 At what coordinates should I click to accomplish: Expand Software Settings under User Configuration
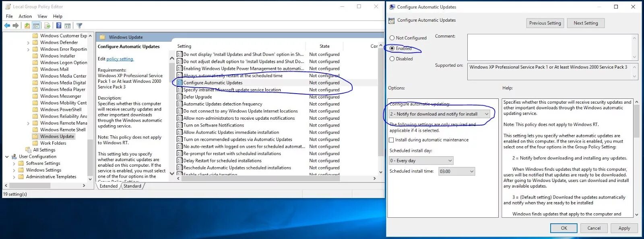(14, 164)
